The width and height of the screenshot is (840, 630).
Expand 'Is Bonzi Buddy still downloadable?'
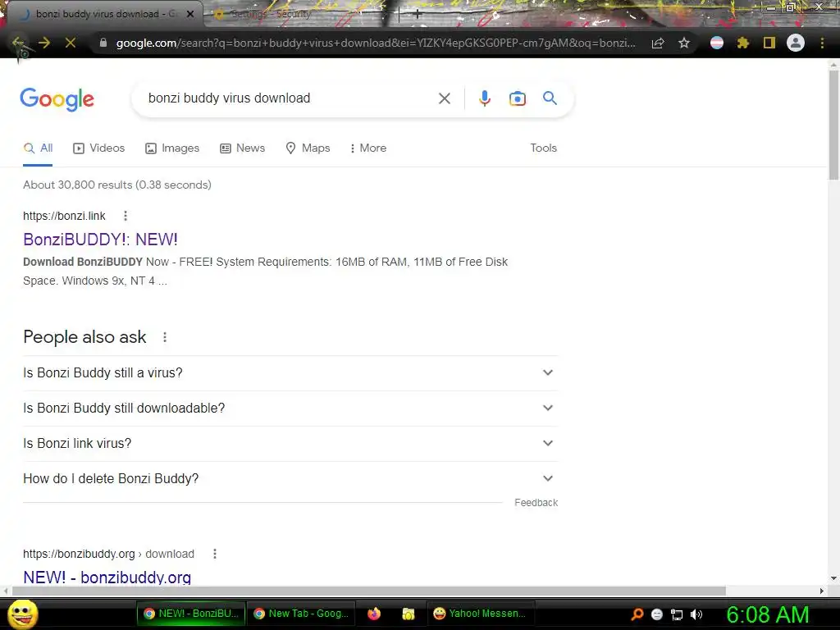(290, 409)
